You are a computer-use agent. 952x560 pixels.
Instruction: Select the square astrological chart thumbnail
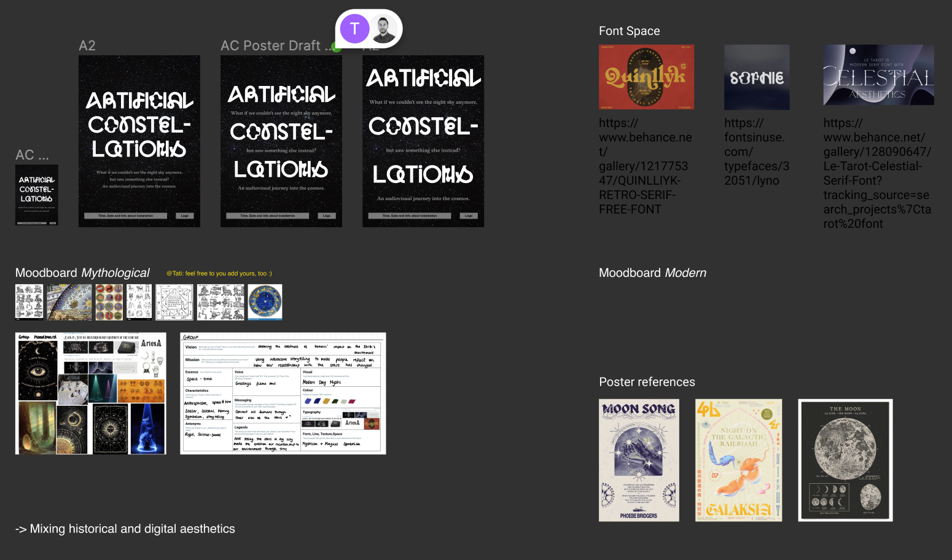(174, 302)
